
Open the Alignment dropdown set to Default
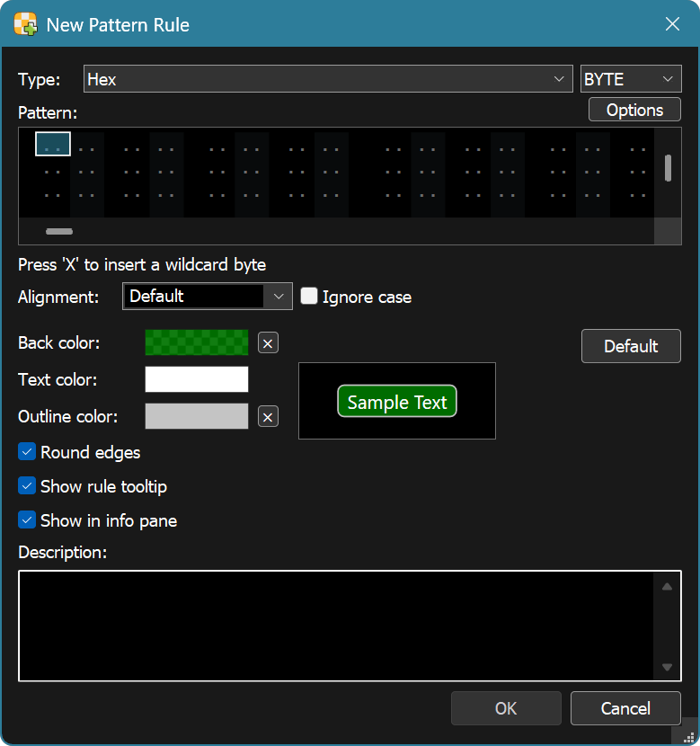pos(208,297)
